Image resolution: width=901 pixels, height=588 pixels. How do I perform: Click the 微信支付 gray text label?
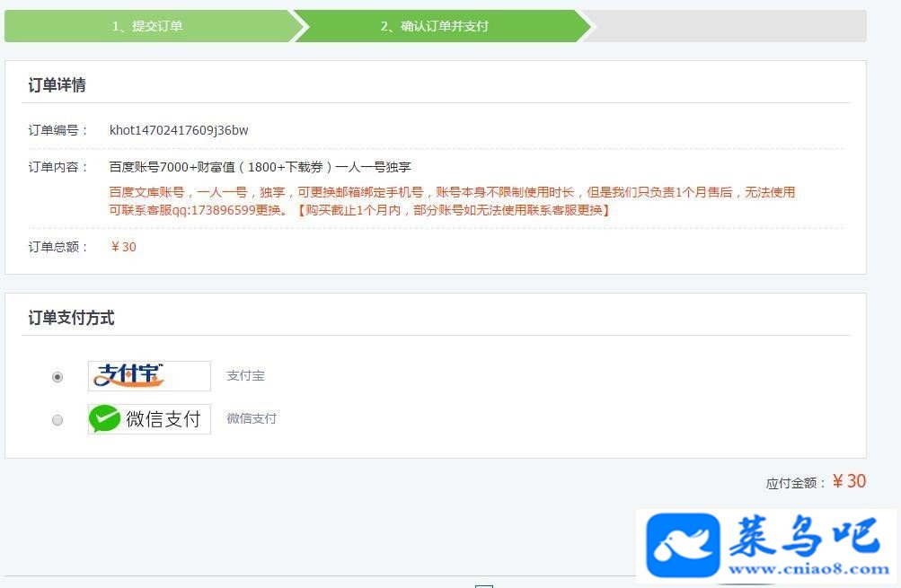click(x=252, y=418)
